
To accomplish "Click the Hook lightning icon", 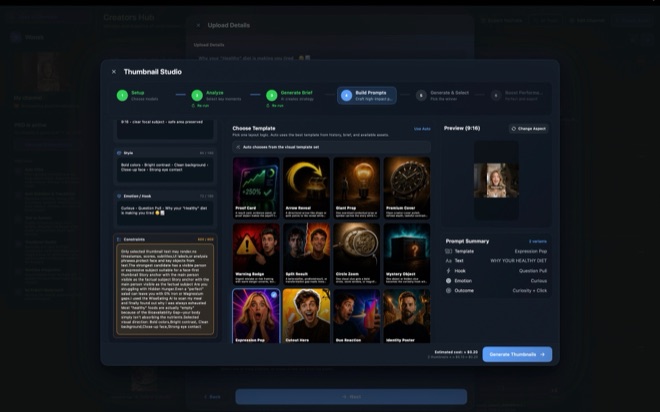I will [449, 271].
